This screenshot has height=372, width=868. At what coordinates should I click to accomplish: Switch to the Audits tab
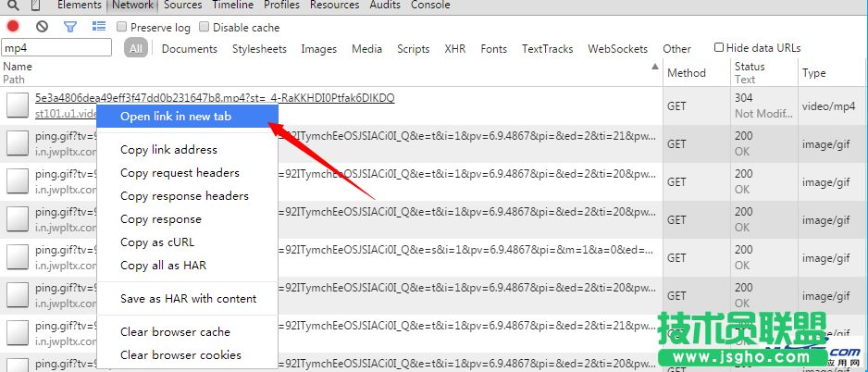pos(385,5)
